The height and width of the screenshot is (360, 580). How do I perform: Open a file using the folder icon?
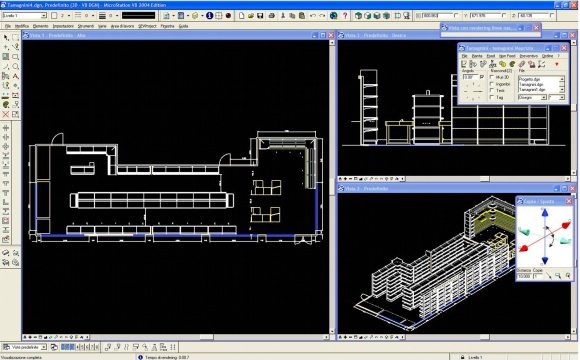coord(251,16)
